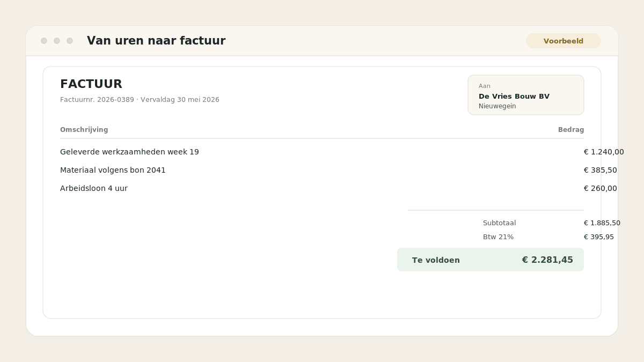The width and height of the screenshot is (644, 362).
Task: Click the FACTUUR heading
Action: click(x=91, y=84)
